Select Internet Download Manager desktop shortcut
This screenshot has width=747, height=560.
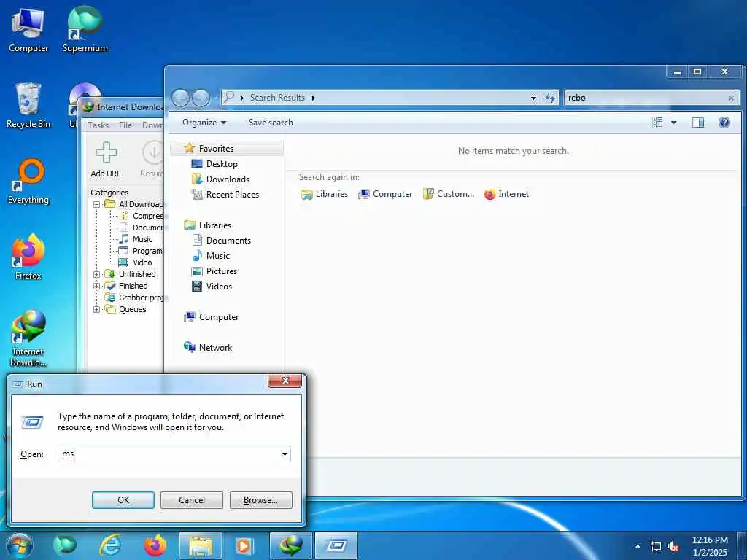(28, 338)
